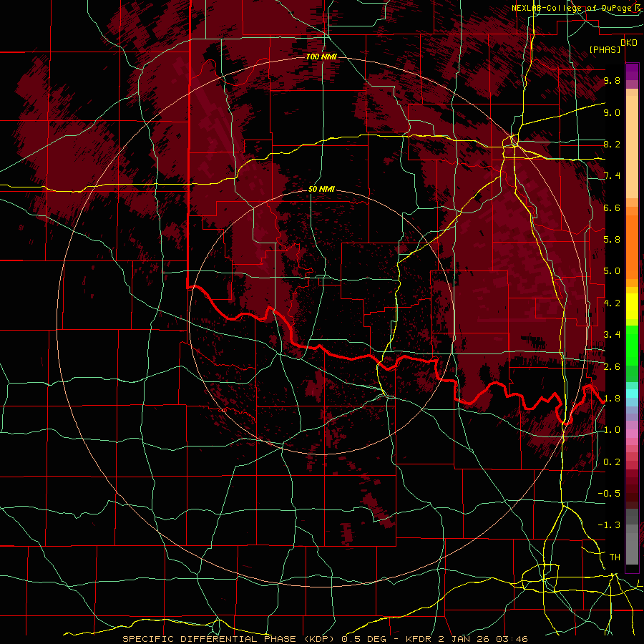644x644 pixels.
Task: Click the 1.0 scale value
Action: click(612, 431)
